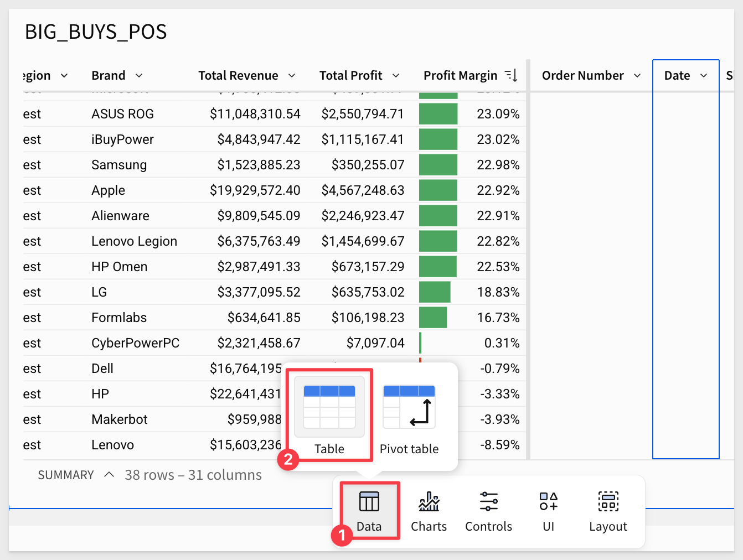Select the HP Omen brand cell
Viewport: 743px width, 560px height.
[x=119, y=267]
